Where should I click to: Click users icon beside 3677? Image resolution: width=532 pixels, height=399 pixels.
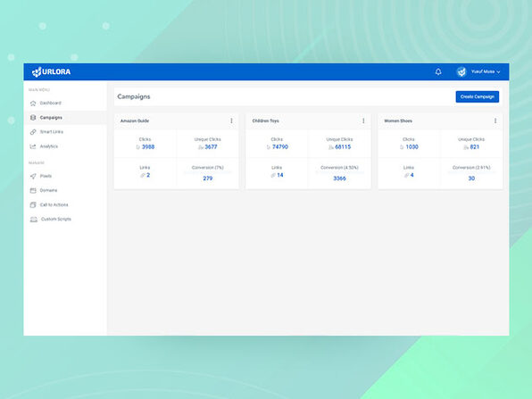[x=201, y=147]
